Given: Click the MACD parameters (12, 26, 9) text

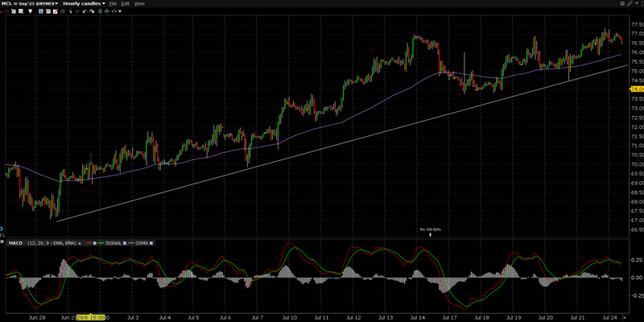Looking at the screenshot, I should pos(52,243).
